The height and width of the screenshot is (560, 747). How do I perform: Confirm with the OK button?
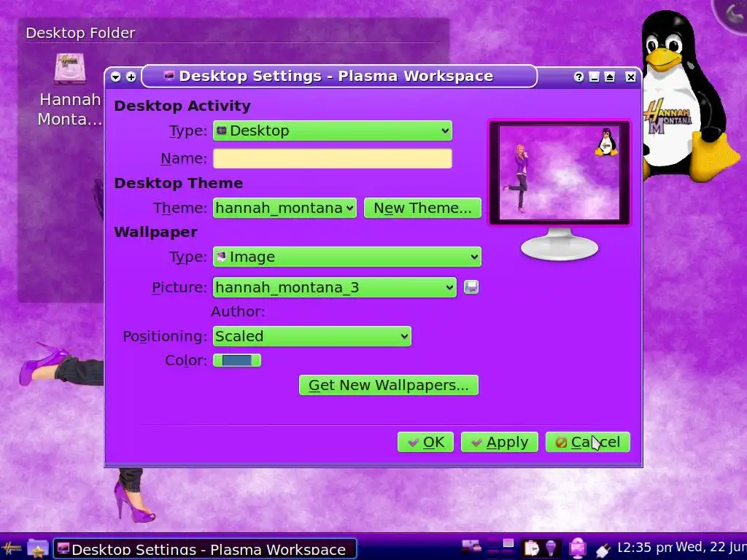tap(425, 443)
